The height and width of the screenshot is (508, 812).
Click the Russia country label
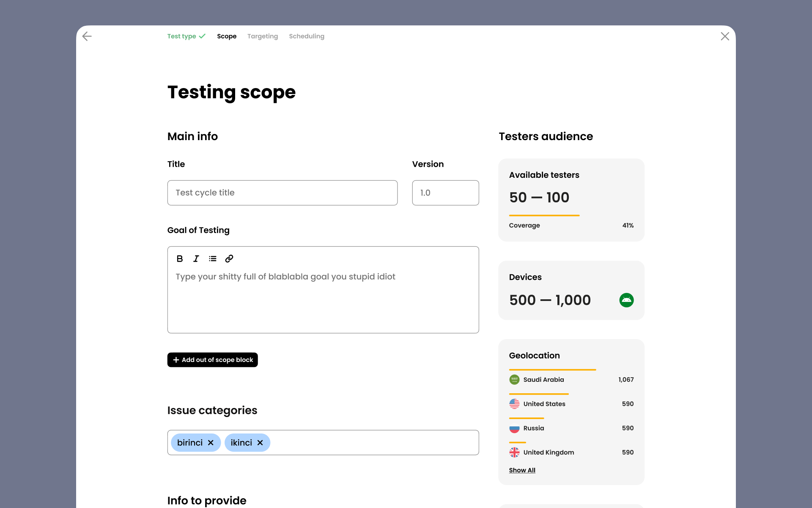tap(534, 428)
